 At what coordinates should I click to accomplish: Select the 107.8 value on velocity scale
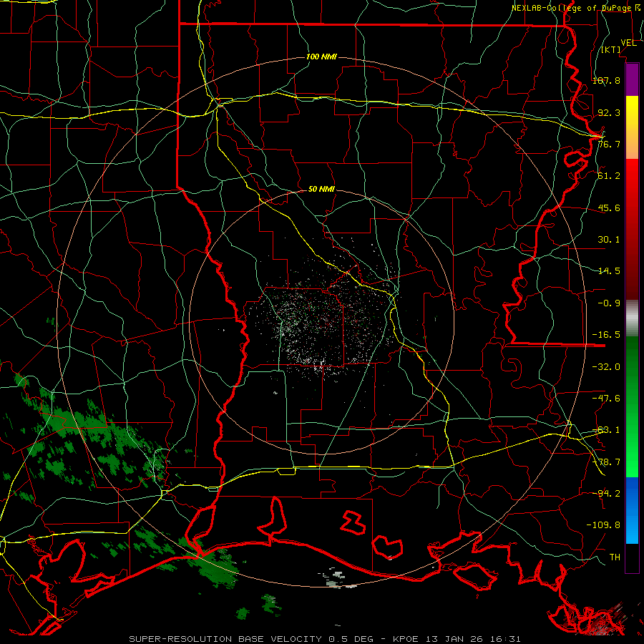pos(606,80)
